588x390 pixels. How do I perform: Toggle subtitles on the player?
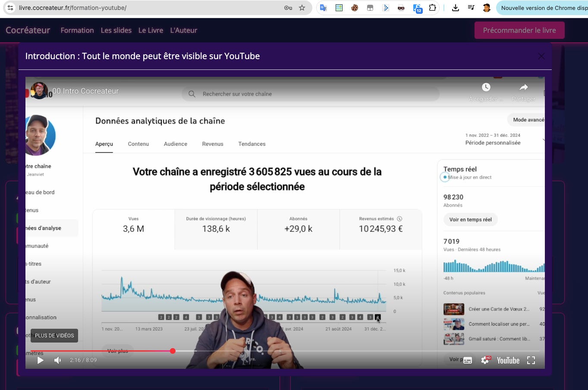tap(468, 360)
